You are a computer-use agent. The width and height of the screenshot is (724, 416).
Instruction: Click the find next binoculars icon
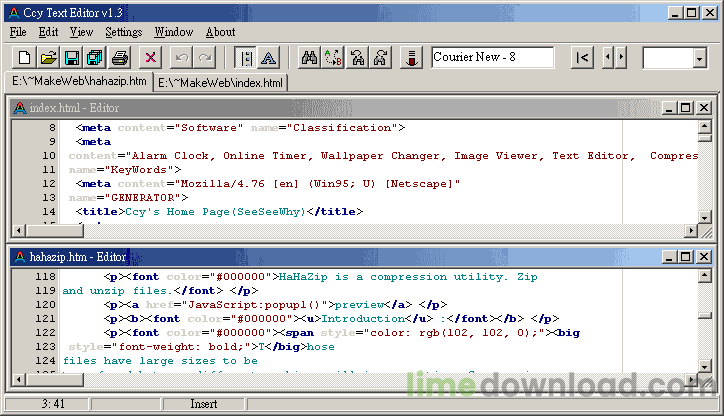[380, 58]
